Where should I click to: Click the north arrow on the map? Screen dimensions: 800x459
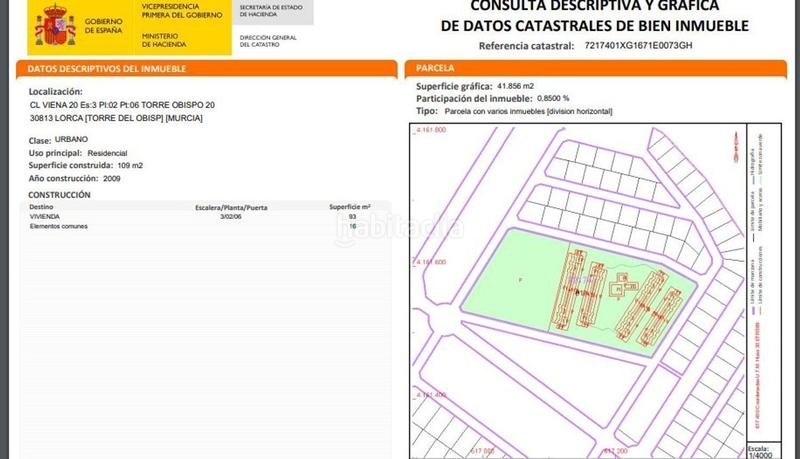tap(736, 147)
